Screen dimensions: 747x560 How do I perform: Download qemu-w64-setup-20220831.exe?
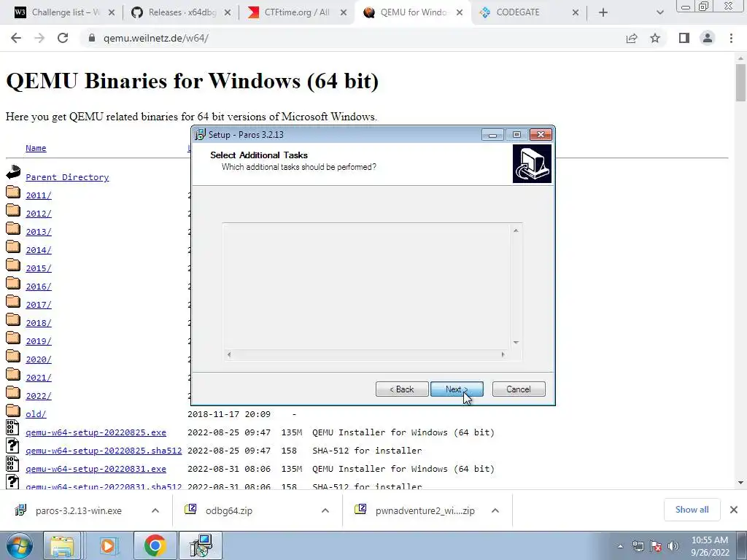(96, 469)
